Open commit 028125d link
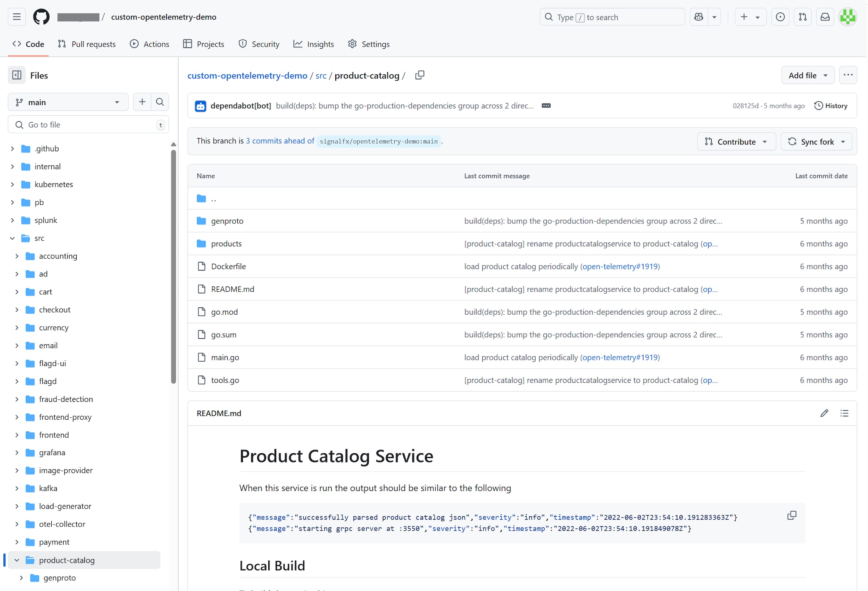The height and width of the screenshot is (591, 868). tap(746, 106)
